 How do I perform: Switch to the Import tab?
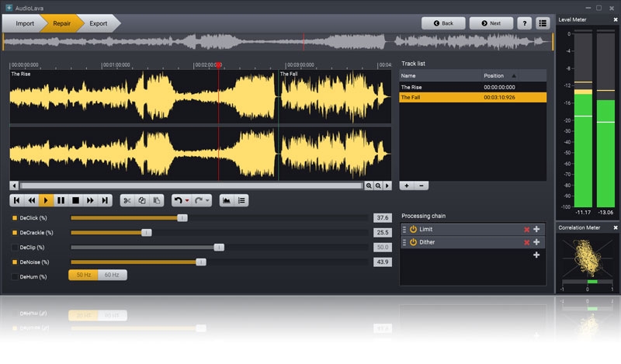[25, 23]
